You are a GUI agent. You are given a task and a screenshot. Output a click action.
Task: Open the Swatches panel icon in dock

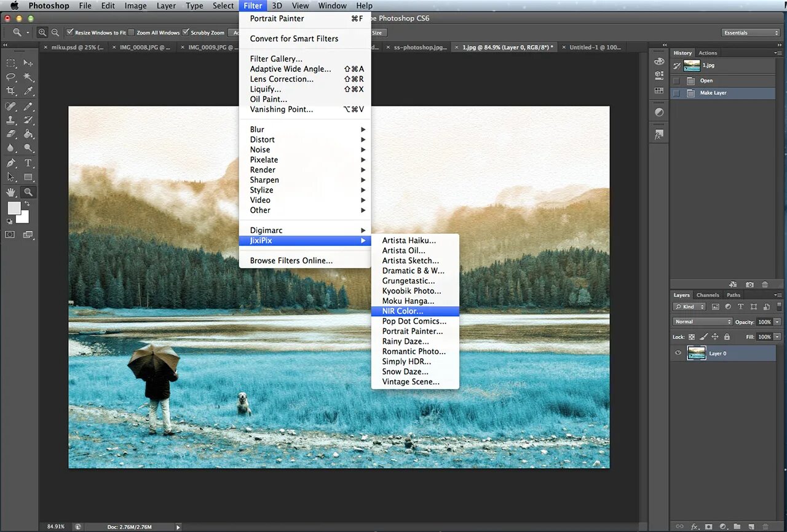[x=659, y=90]
